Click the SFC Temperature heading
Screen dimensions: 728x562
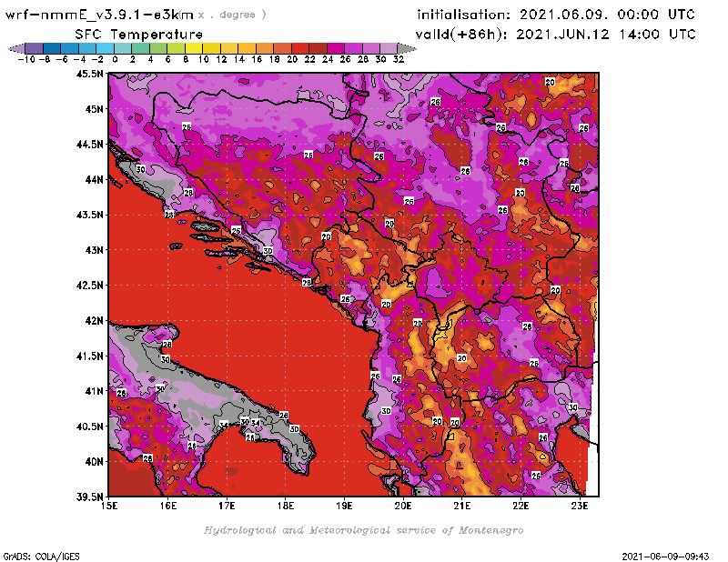(139, 35)
